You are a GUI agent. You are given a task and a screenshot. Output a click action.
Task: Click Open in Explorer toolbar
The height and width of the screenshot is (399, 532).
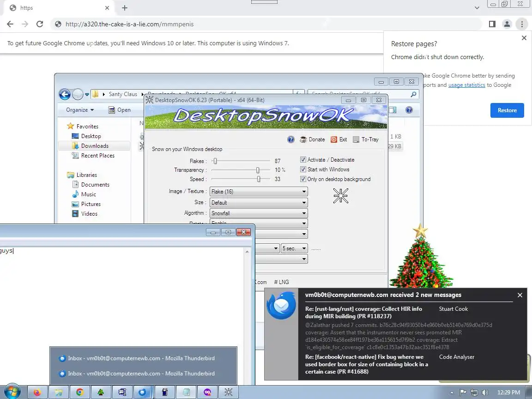tap(120, 110)
